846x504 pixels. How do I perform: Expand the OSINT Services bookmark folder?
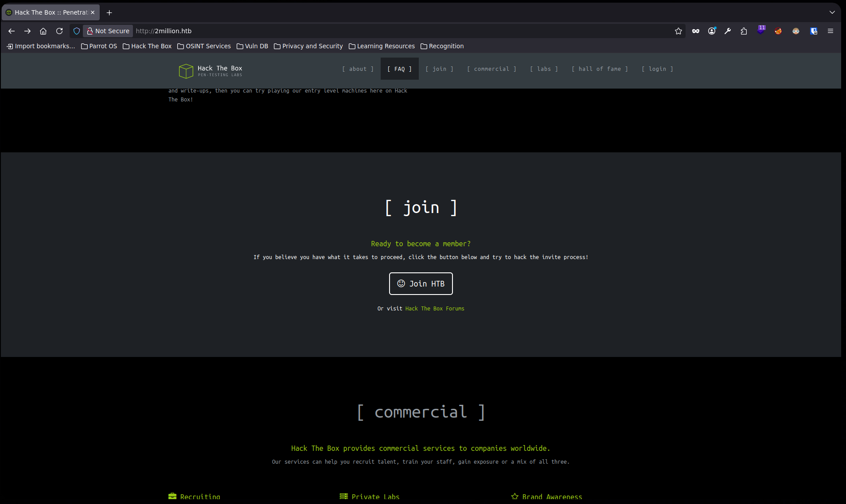tap(204, 46)
